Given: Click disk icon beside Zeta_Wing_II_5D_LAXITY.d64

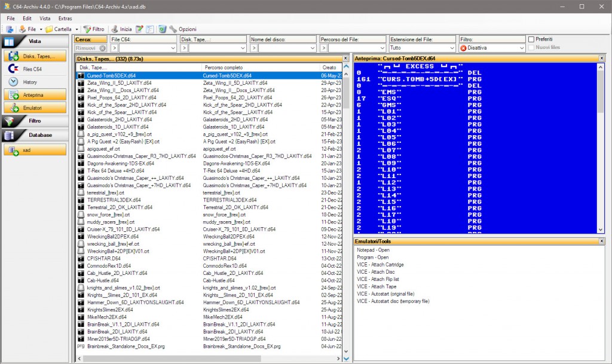Looking at the screenshot, I should click(81, 83).
